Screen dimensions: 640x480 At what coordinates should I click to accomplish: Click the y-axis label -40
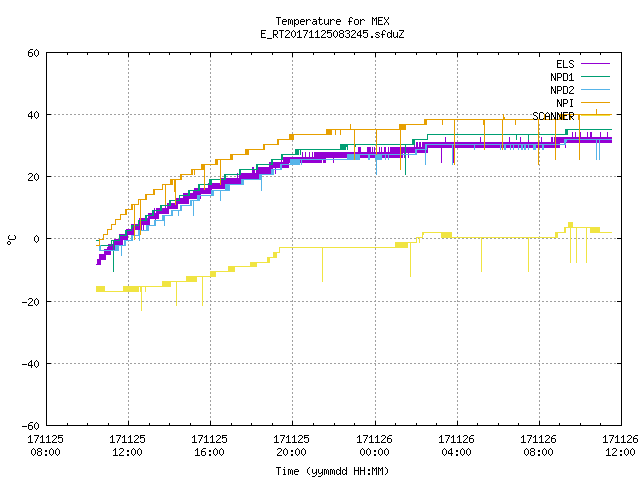pos(31,364)
